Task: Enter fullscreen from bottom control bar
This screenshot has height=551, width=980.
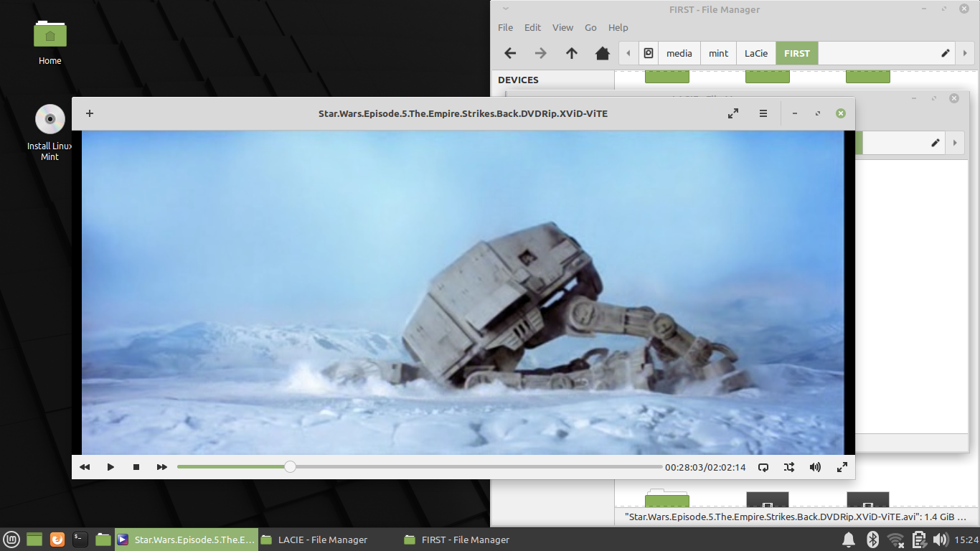Action: click(x=842, y=467)
